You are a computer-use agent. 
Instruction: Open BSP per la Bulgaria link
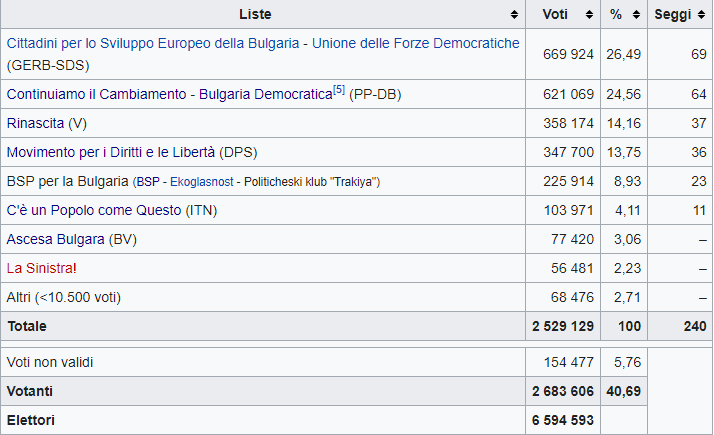click(67, 181)
